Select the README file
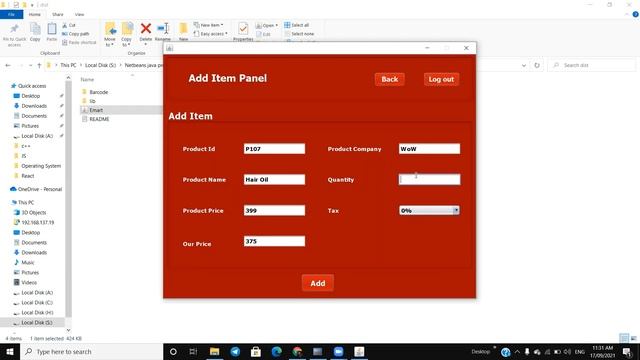The height and width of the screenshot is (360, 640). coord(99,119)
